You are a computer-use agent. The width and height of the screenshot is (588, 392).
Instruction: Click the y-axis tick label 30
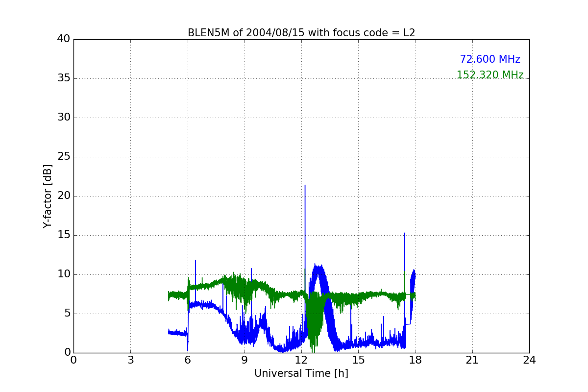coord(64,118)
